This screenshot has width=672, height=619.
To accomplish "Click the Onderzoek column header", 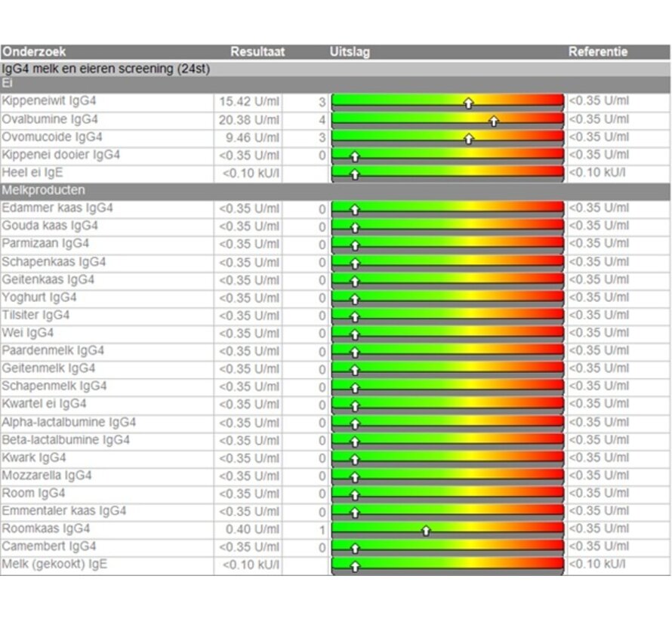I will click(34, 52).
